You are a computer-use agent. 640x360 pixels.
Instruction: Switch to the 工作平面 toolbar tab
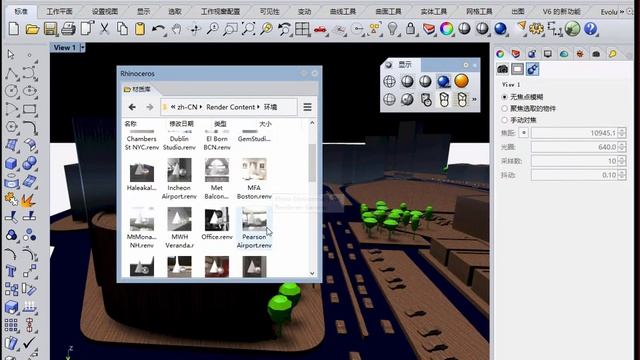(59, 11)
